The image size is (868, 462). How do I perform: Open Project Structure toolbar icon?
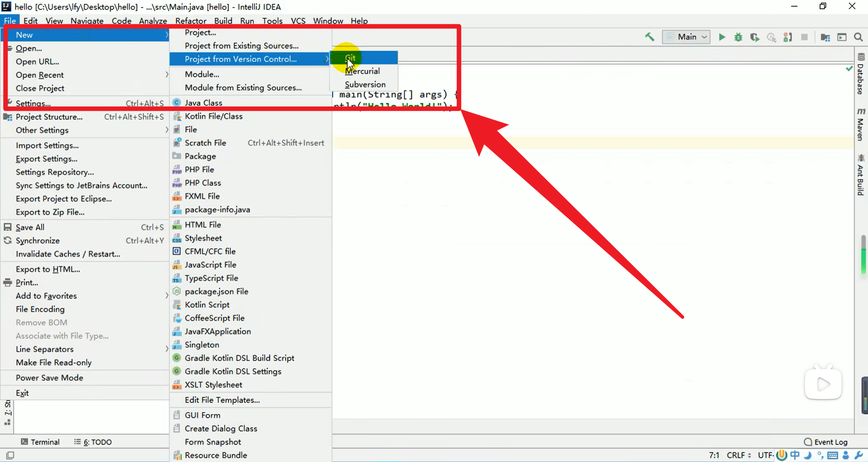[x=825, y=37]
